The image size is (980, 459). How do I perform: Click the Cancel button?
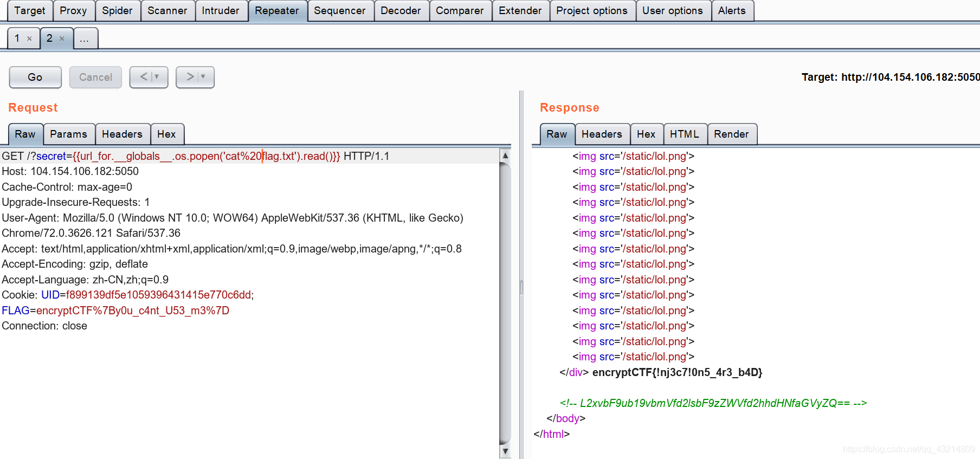point(95,77)
